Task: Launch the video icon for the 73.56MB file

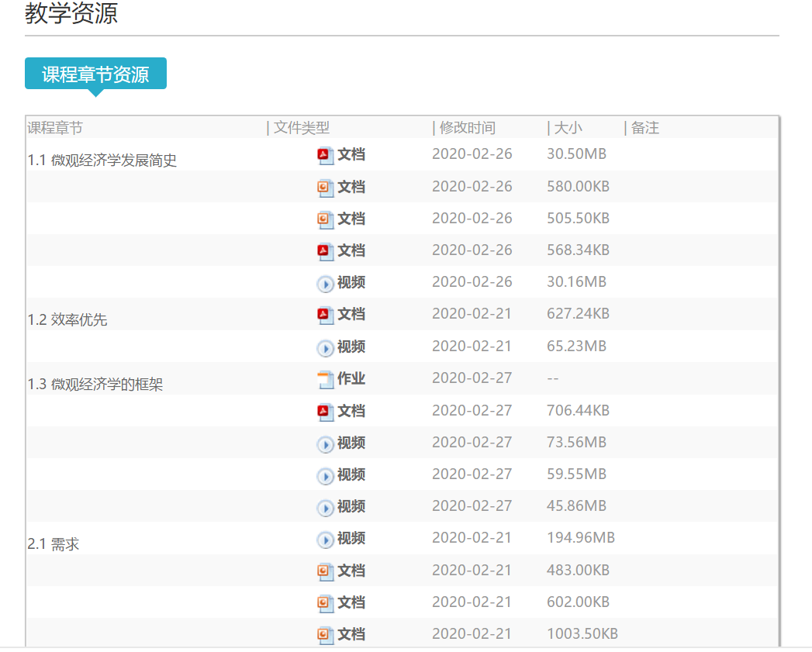Action: tap(325, 443)
